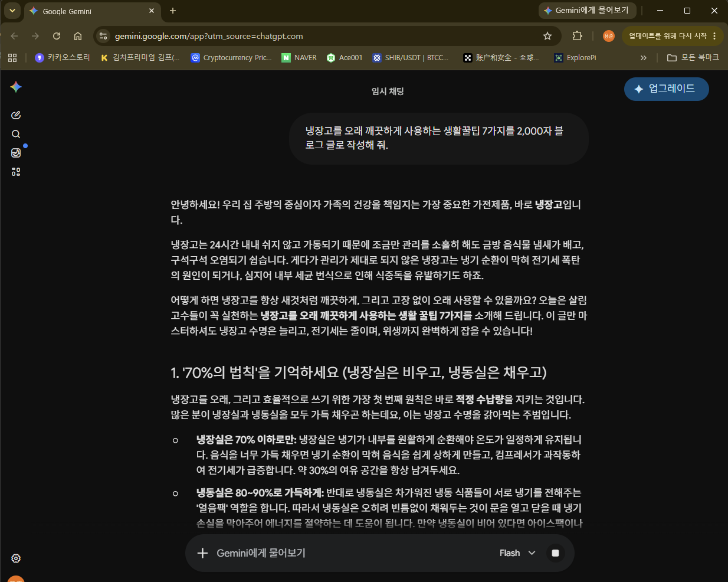Open the browser extensions puzzle icon
The width and height of the screenshot is (728, 582).
tap(578, 36)
